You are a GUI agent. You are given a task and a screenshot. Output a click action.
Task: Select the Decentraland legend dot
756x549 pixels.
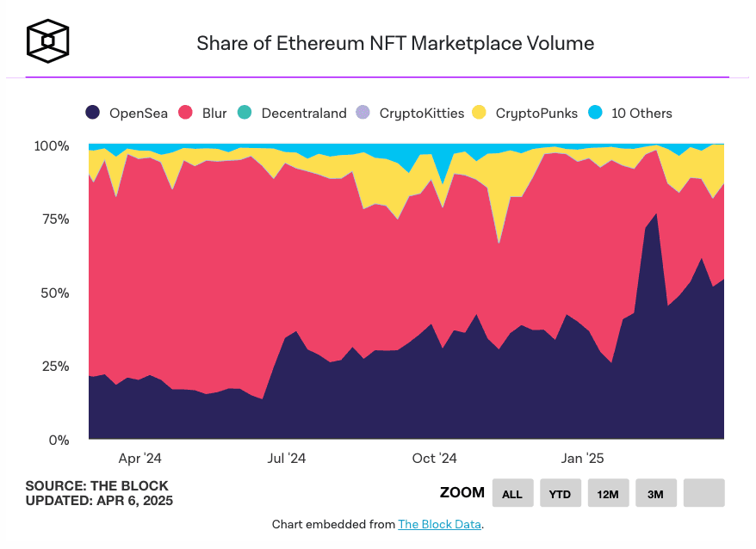coord(246,113)
